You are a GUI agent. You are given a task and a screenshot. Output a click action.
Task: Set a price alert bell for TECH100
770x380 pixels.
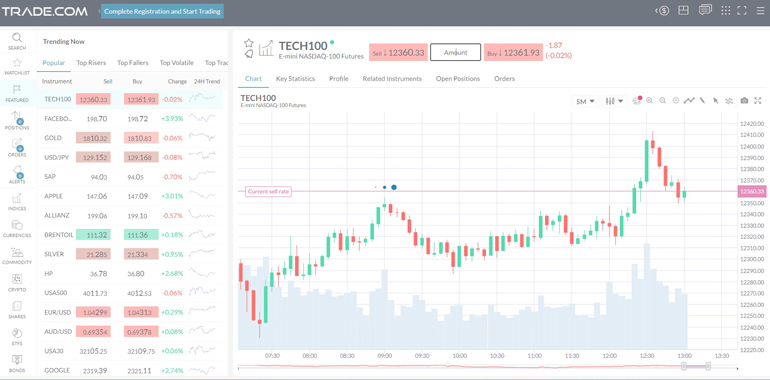[x=248, y=53]
